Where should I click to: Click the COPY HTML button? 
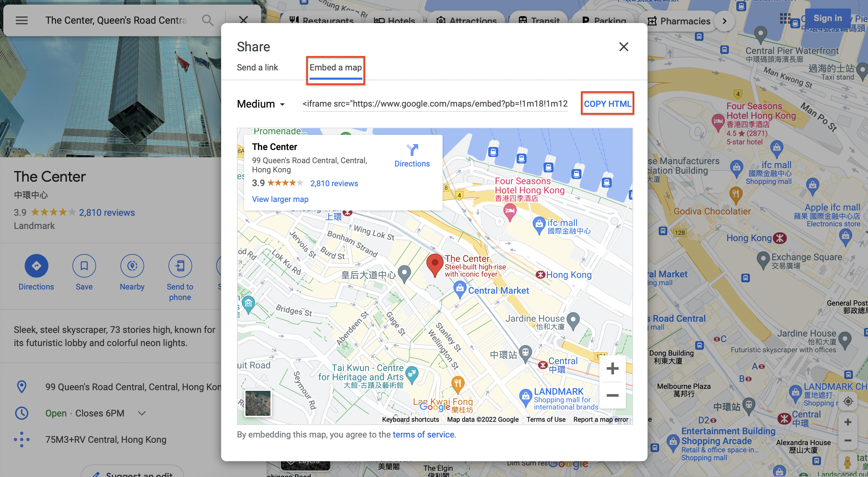click(x=607, y=104)
